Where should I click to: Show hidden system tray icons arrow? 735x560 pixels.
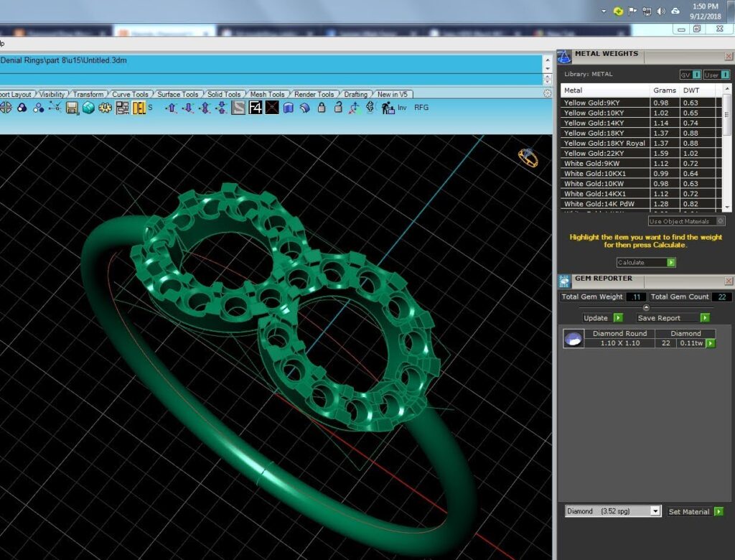[x=603, y=11]
